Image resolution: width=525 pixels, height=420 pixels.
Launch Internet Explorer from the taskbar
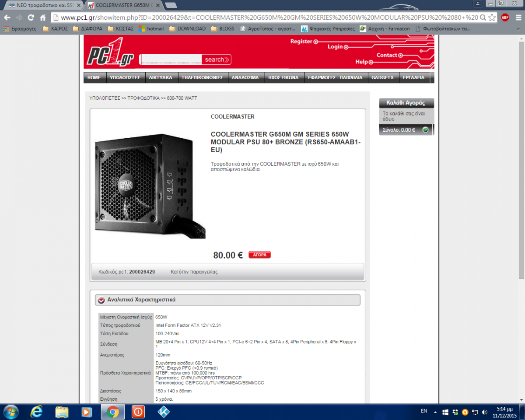37,412
